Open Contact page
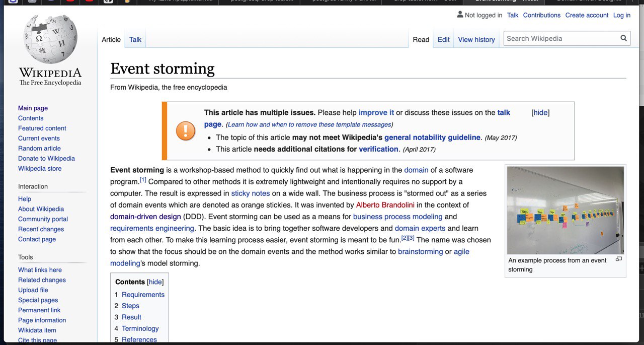This screenshot has width=644, height=345. [37, 239]
